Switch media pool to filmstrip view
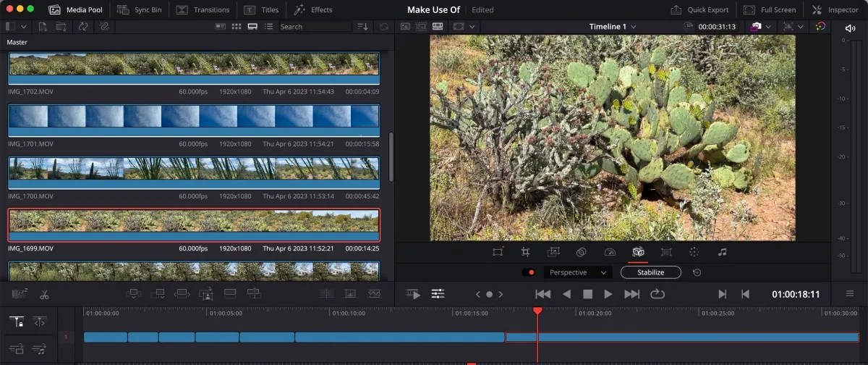 [x=252, y=26]
